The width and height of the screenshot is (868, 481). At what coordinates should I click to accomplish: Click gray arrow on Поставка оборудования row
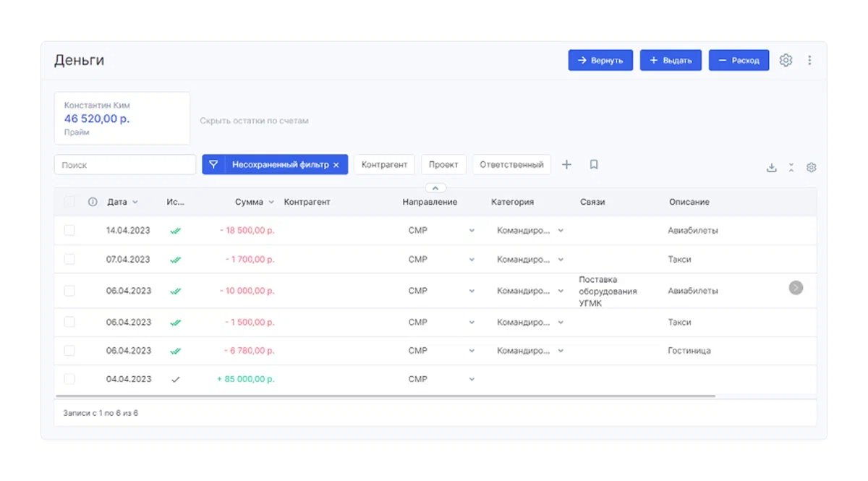coord(796,288)
